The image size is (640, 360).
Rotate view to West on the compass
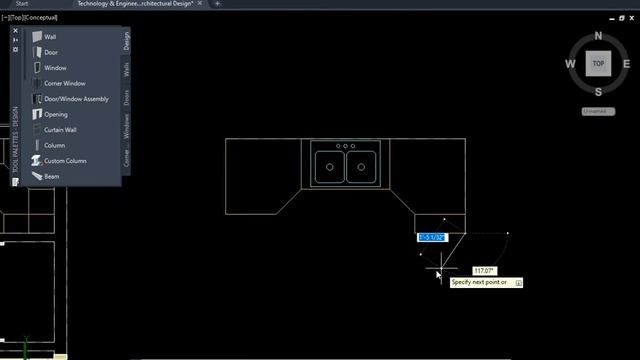click(x=570, y=64)
